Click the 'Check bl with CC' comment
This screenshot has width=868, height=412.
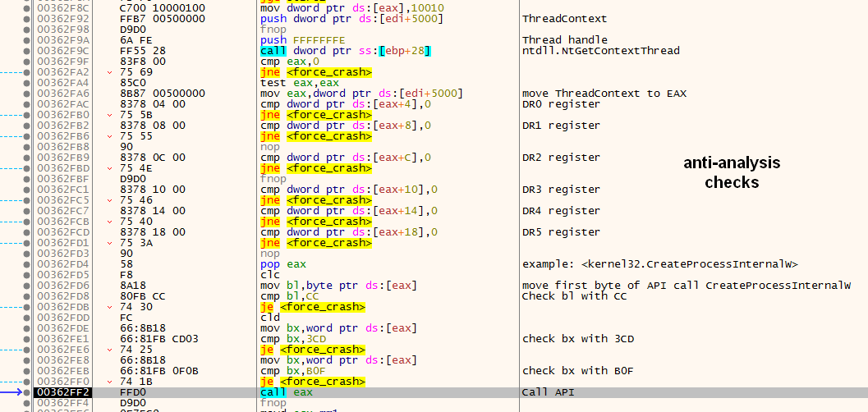point(575,296)
